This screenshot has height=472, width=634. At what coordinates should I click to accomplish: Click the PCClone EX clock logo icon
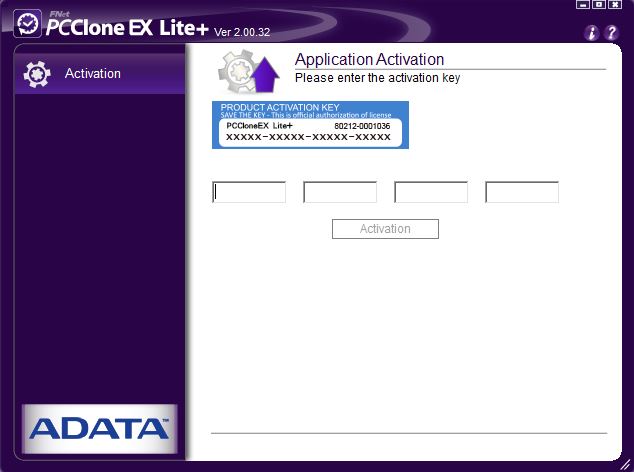27,24
